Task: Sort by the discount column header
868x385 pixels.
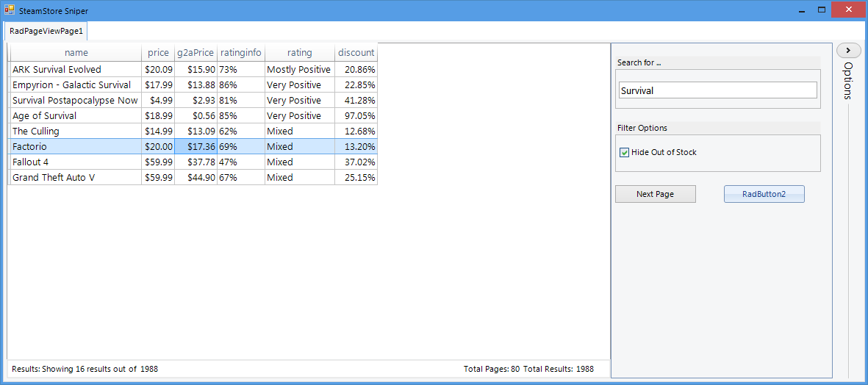Action: coord(356,53)
